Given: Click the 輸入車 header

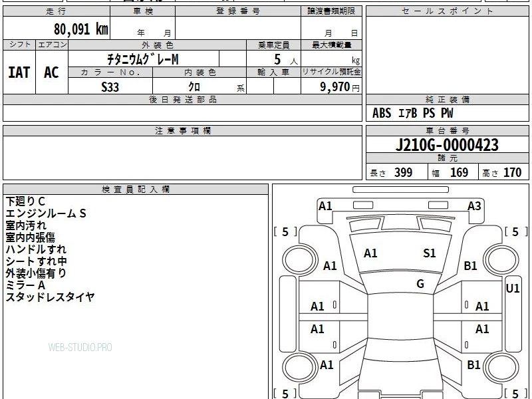Looking at the screenshot, I should (273, 72).
